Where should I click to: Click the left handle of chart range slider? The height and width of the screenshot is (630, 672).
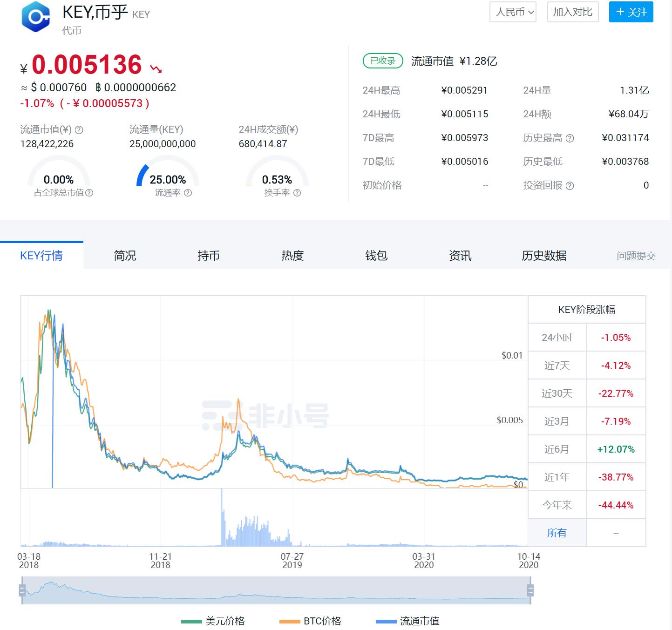tap(22, 590)
